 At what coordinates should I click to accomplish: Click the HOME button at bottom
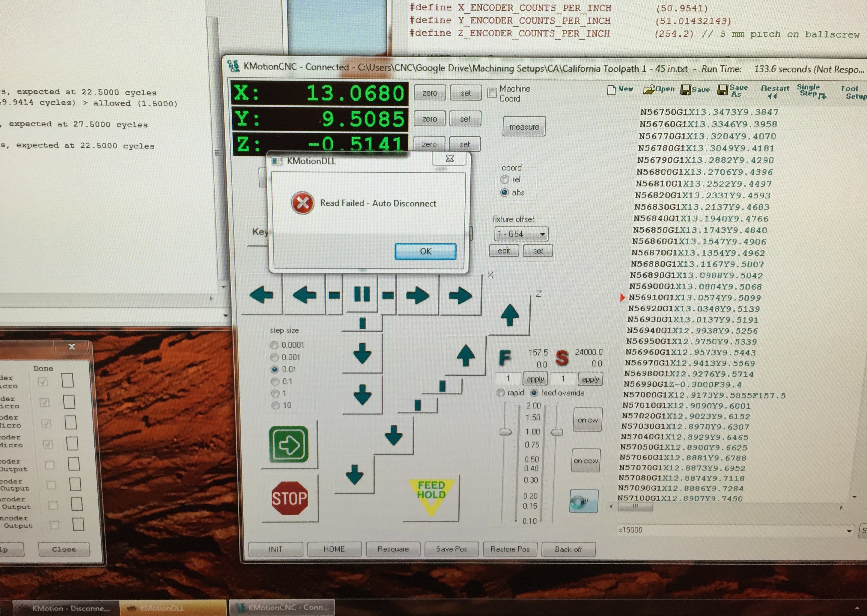[334, 549]
